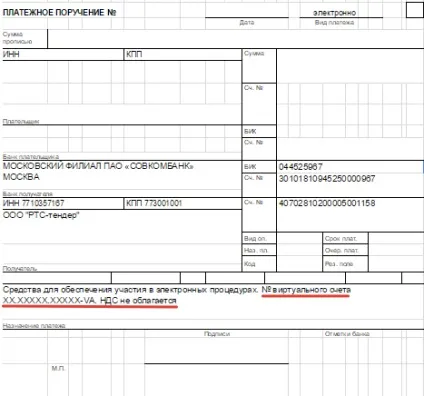Click 'МОСКОВСКИЙ ФИЛИАЛ ПАО «СОВКОМБАНК»' text

coord(98,166)
